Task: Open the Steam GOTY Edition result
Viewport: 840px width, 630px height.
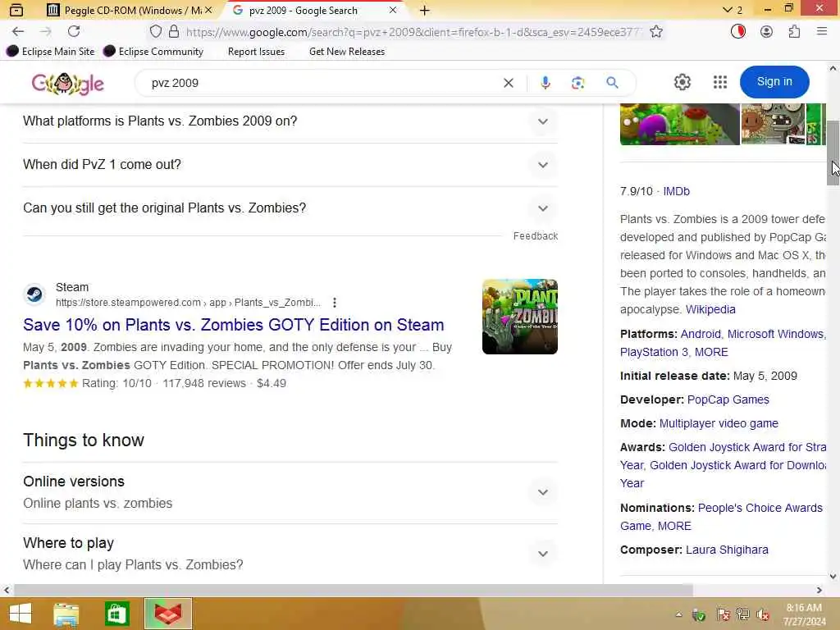Action: (234, 325)
